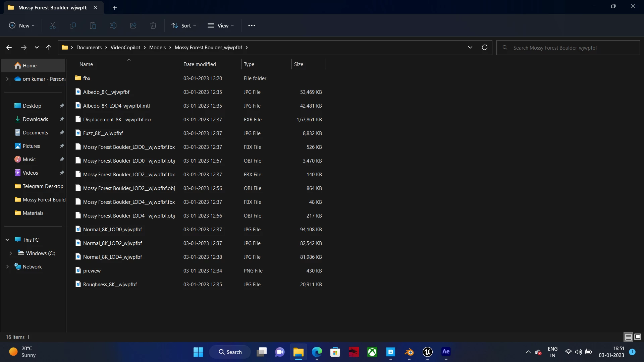Open the View dropdown menu
Image resolution: width=644 pixels, height=362 pixels.
[221, 25]
